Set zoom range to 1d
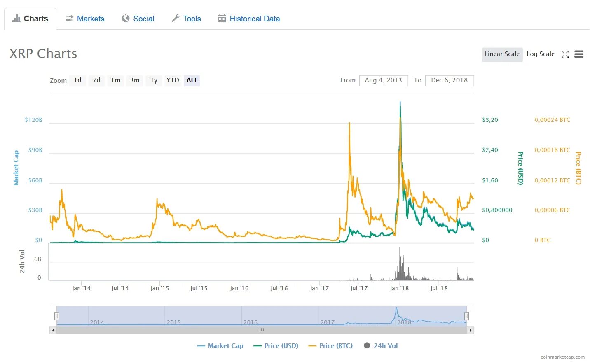The image size is (597, 364). (78, 80)
